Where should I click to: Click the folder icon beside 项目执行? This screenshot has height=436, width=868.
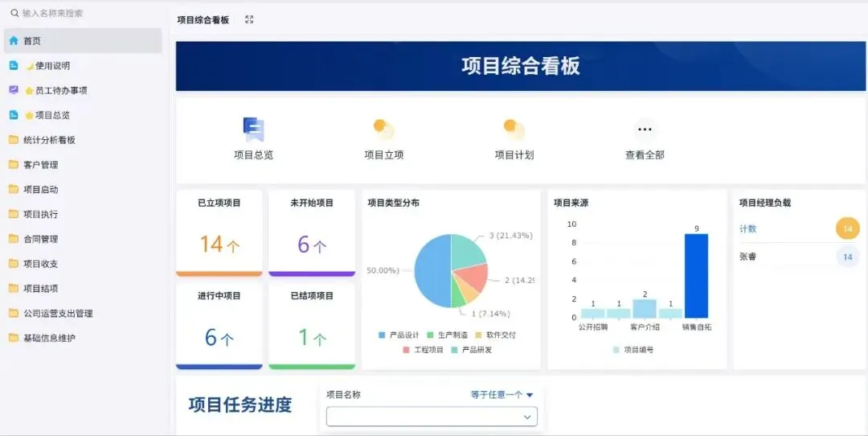coord(14,214)
